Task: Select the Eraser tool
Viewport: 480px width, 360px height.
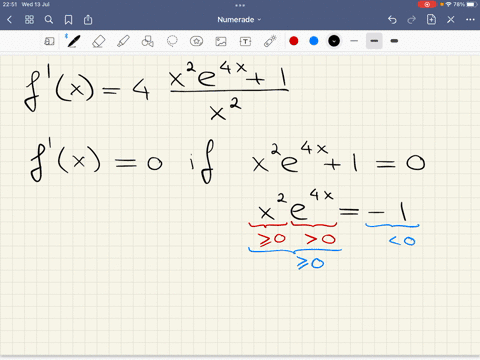Action: (x=98, y=41)
